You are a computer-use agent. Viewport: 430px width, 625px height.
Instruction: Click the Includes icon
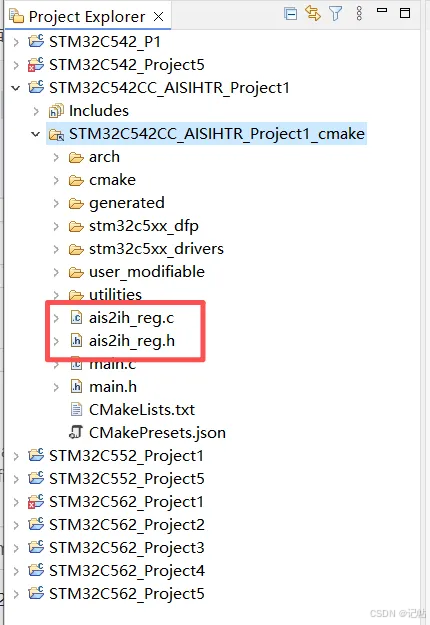[x=56, y=111]
